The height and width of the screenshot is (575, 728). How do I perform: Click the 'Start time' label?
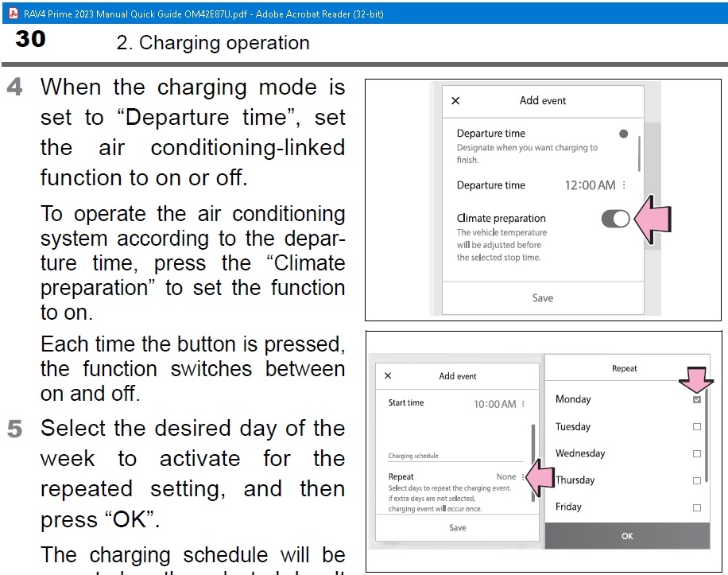(x=406, y=402)
